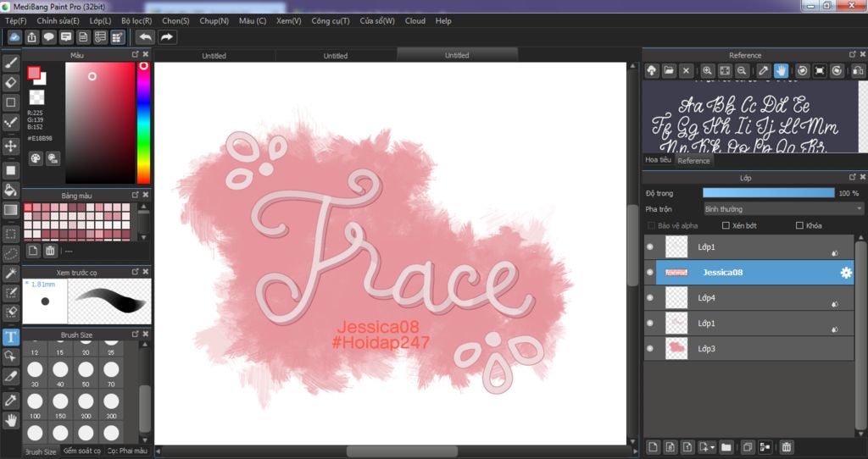Switch to the Cọ: Phai màu tab
Viewport: 868px width, 459px height.
pyautogui.click(x=127, y=451)
